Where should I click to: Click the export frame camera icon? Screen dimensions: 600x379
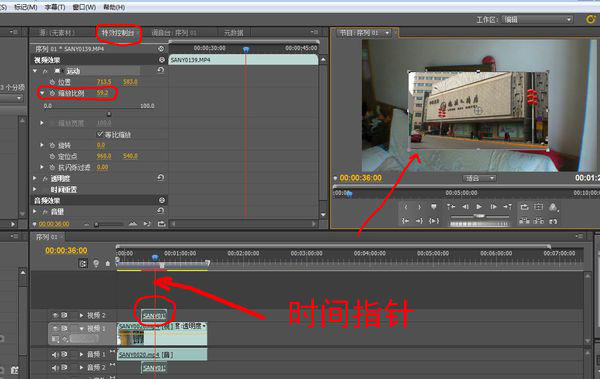[553, 221]
